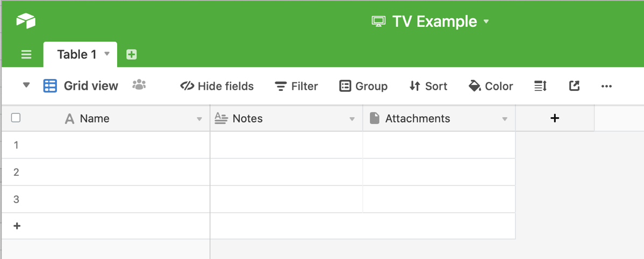Toggle the select all records checkbox

click(16, 118)
